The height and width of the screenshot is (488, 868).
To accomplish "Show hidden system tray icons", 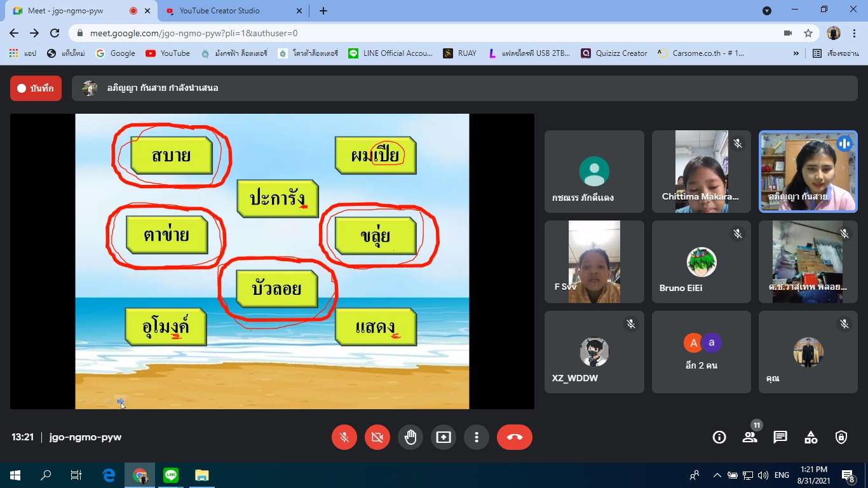I will pyautogui.click(x=717, y=475).
